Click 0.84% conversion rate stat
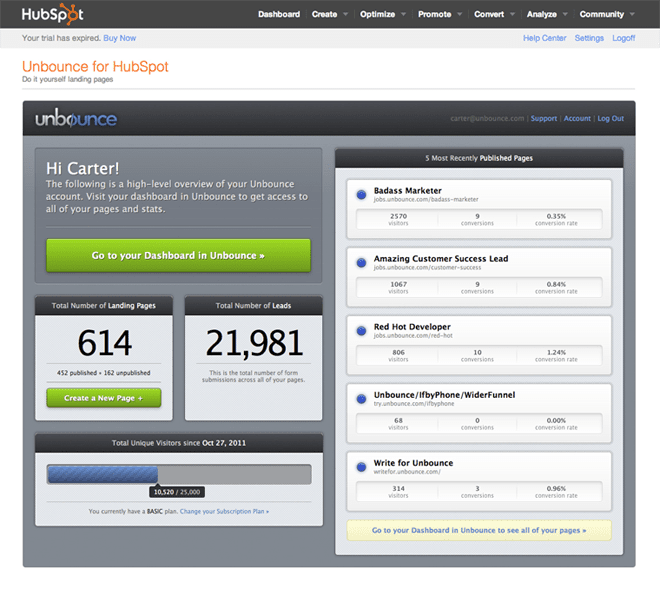Viewport: 660px width, 589px height. click(556, 287)
